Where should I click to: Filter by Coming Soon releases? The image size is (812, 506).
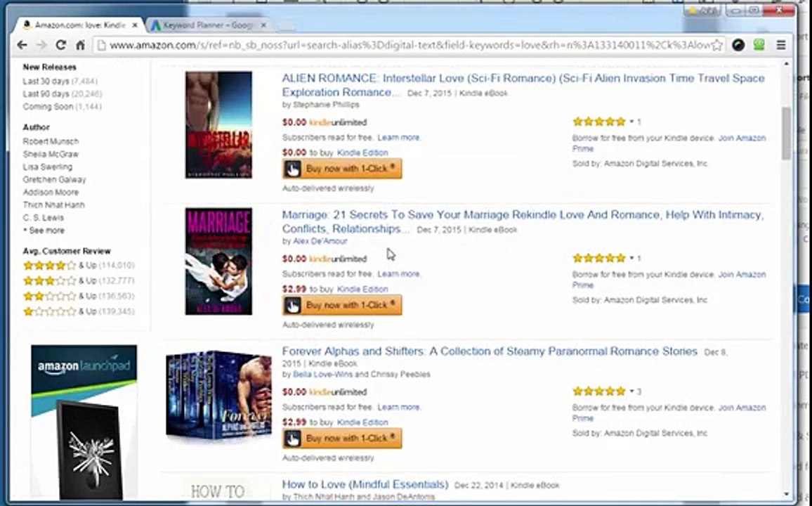(x=62, y=107)
